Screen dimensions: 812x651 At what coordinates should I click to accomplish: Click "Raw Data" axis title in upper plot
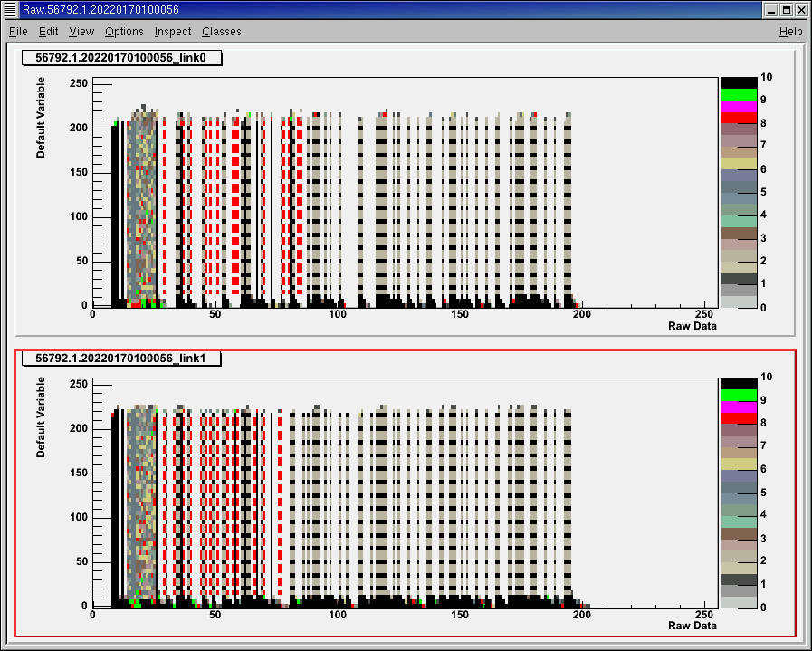click(x=693, y=325)
